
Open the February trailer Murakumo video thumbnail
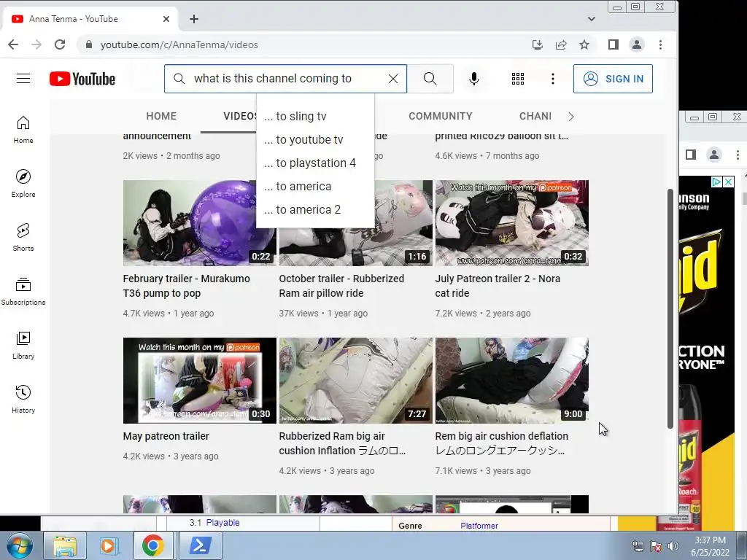click(200, 223)
